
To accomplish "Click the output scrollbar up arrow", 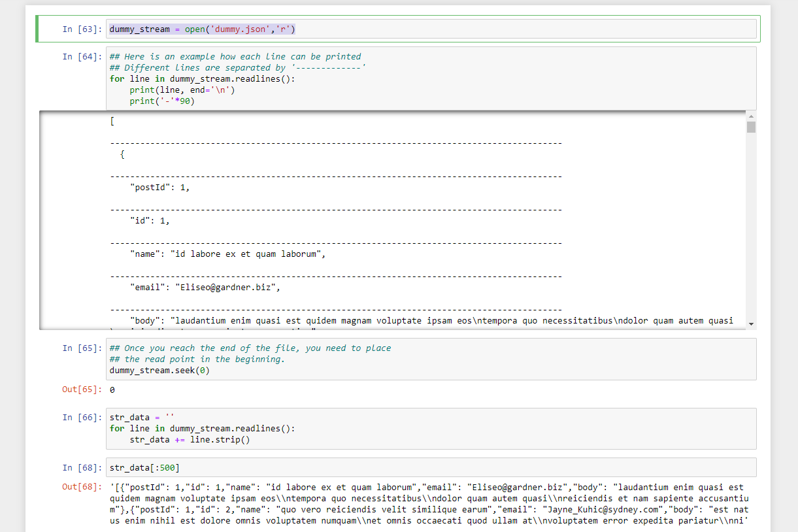I will point(751,116).
